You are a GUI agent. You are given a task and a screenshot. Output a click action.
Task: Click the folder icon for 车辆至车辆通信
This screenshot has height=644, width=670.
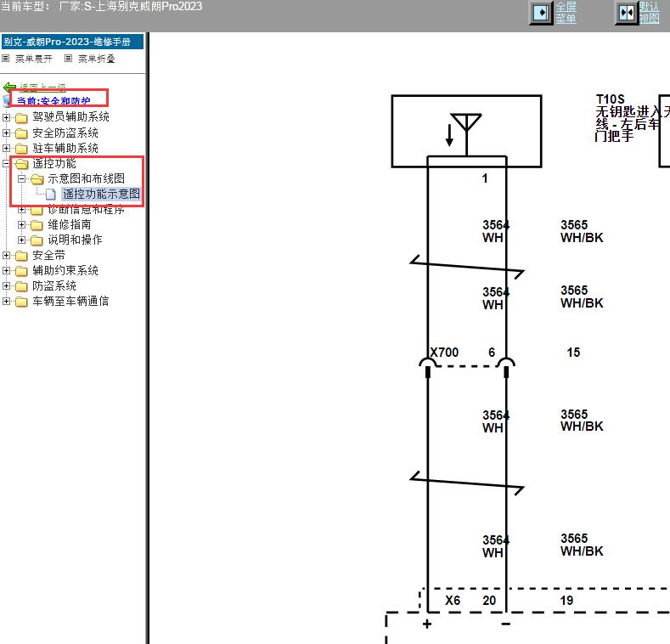point(21,302)
